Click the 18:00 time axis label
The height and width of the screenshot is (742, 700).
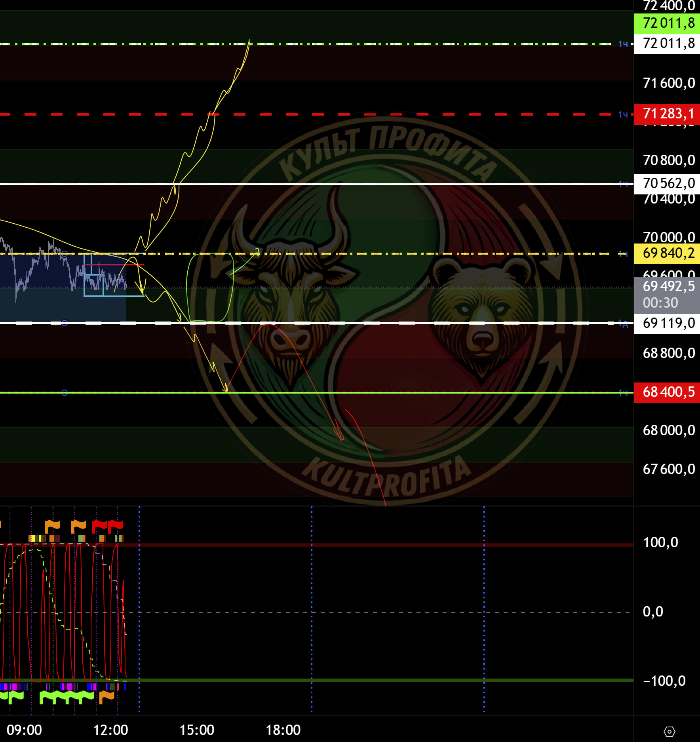coord(283,729)
